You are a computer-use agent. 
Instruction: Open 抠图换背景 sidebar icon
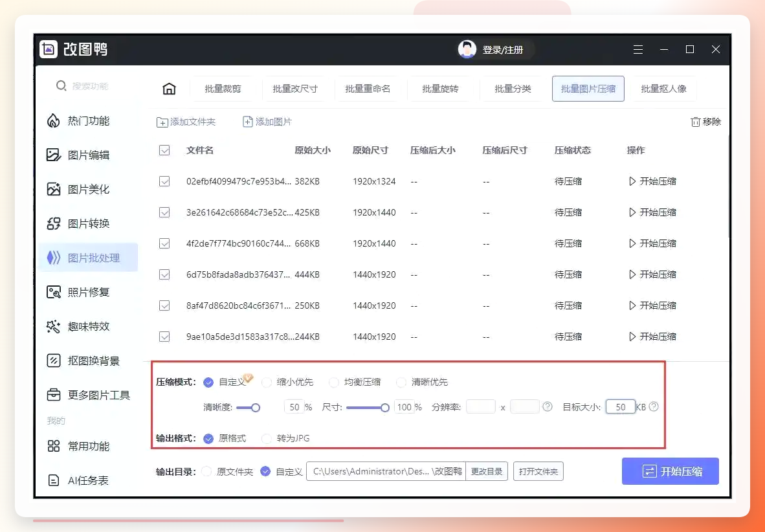click(53, 360)
